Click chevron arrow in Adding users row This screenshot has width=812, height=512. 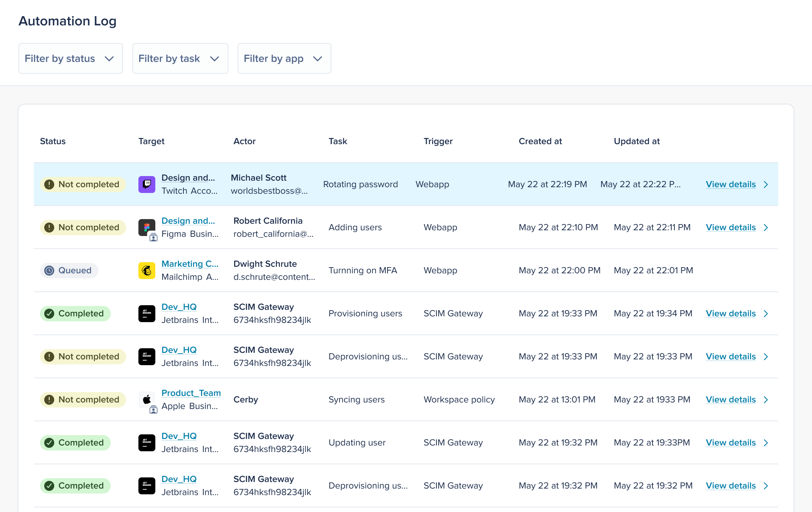(x=766, y=228)
